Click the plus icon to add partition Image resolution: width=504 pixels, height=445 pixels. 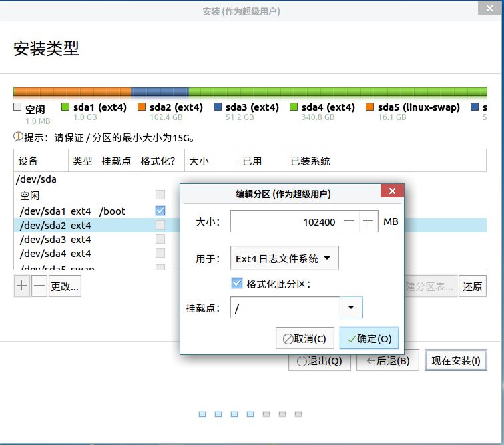pos(22,286)
